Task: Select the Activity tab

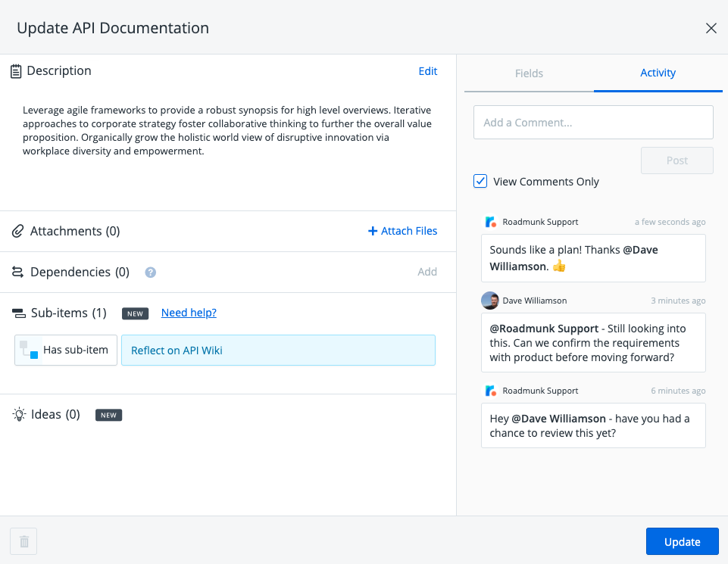Action: click(x=658, y=73)
